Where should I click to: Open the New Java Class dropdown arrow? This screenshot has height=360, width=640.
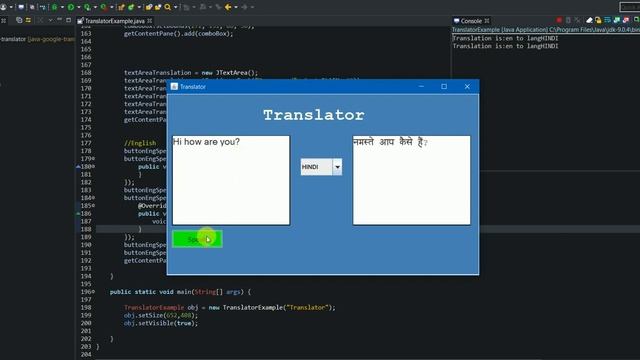tap(139, 7)
